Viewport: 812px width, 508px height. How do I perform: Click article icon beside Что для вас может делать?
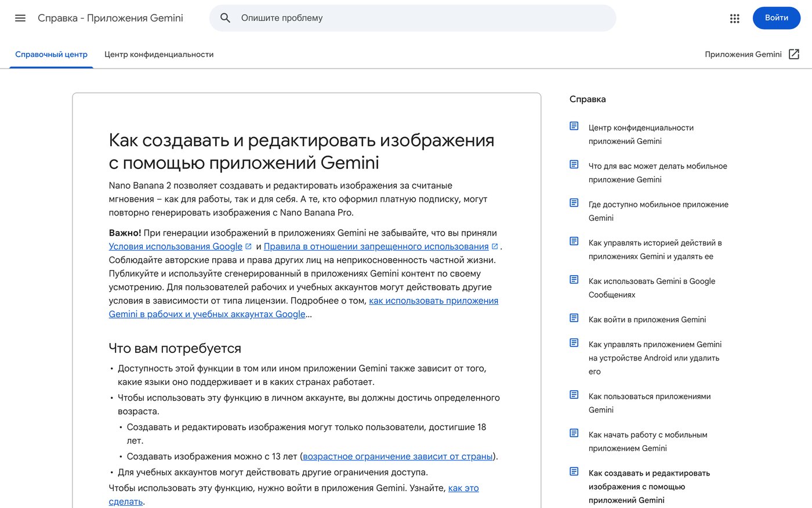(574, 164)
